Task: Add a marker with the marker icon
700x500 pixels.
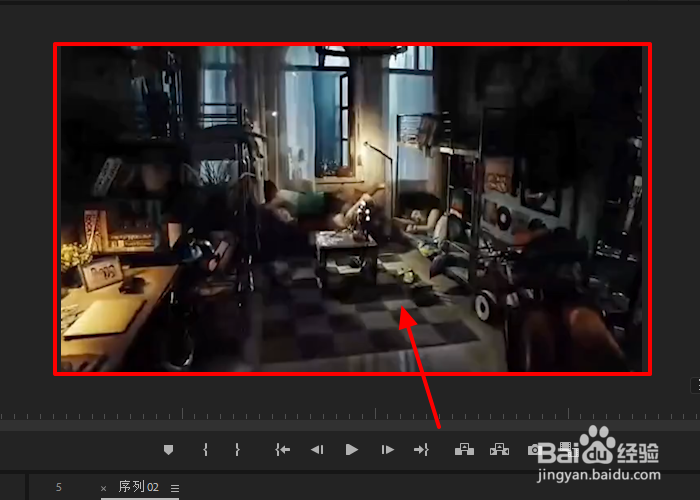Action: (x=168, y=450)
